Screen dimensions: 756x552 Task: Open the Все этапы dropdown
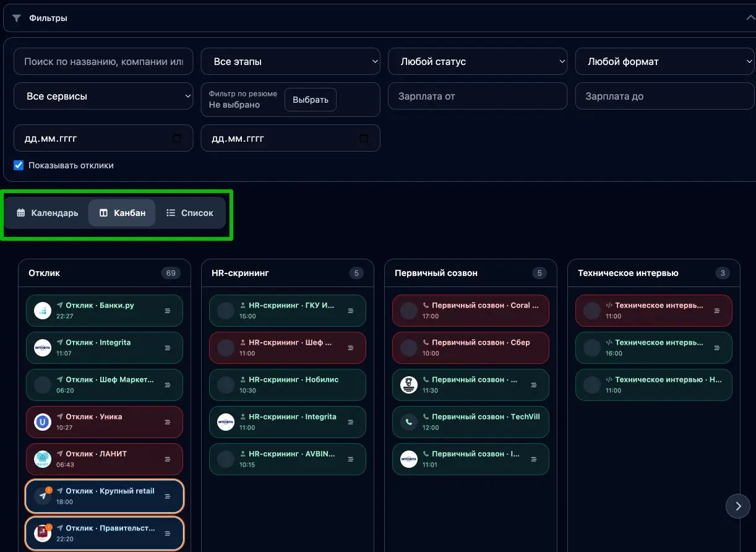pos(290,62)
